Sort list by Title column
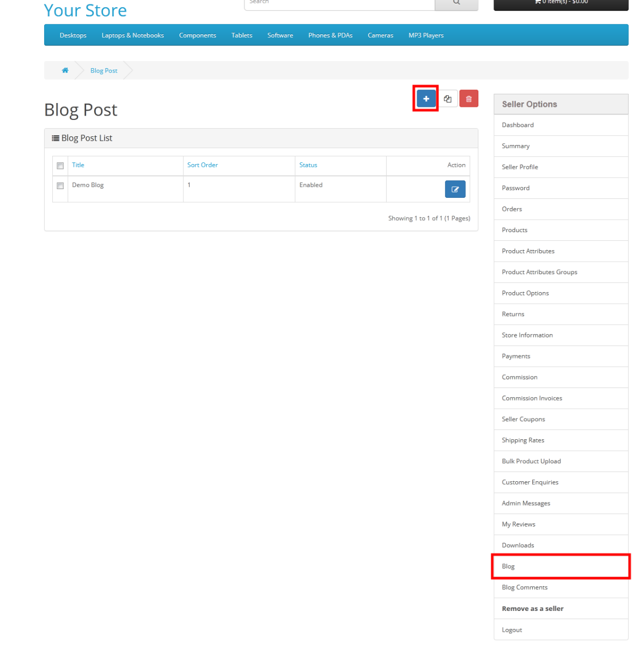The width and height of the screenshot is (644, 654). coord(78,165)
